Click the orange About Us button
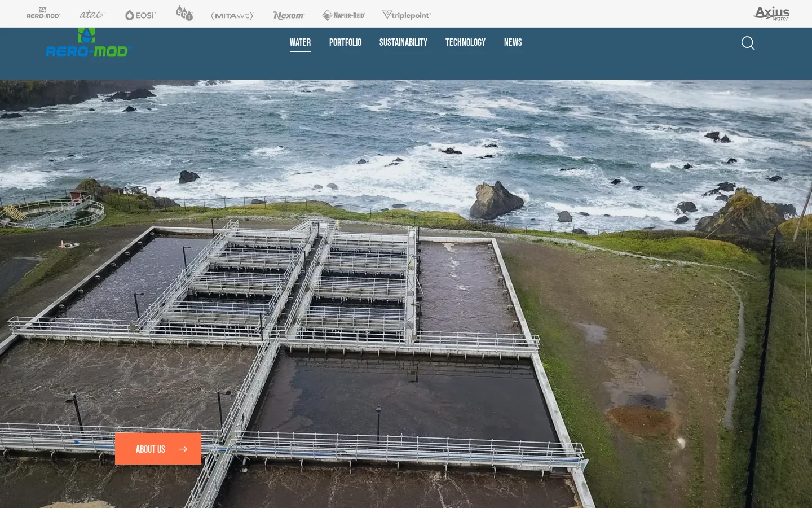The width and height of the screenshot is (812, 508). click(x=158, y=449)
